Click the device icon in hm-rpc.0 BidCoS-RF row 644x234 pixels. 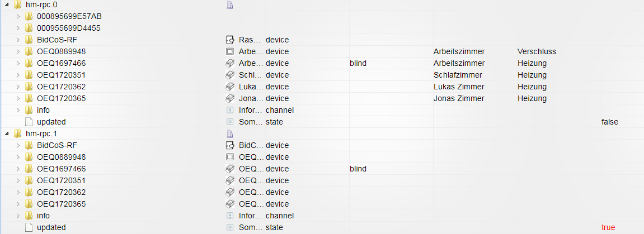pyautogui.click(x=229, y=40)
